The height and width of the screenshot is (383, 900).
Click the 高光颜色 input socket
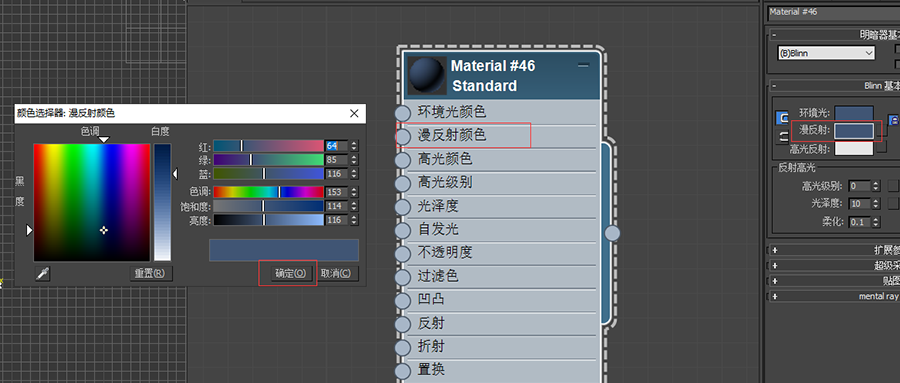(x=403, y=160)
